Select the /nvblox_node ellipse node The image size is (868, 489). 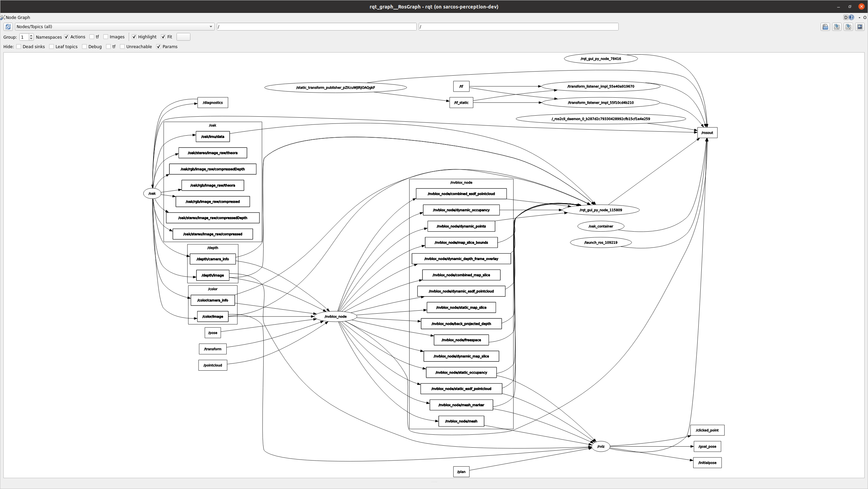(x=335, y=316)
